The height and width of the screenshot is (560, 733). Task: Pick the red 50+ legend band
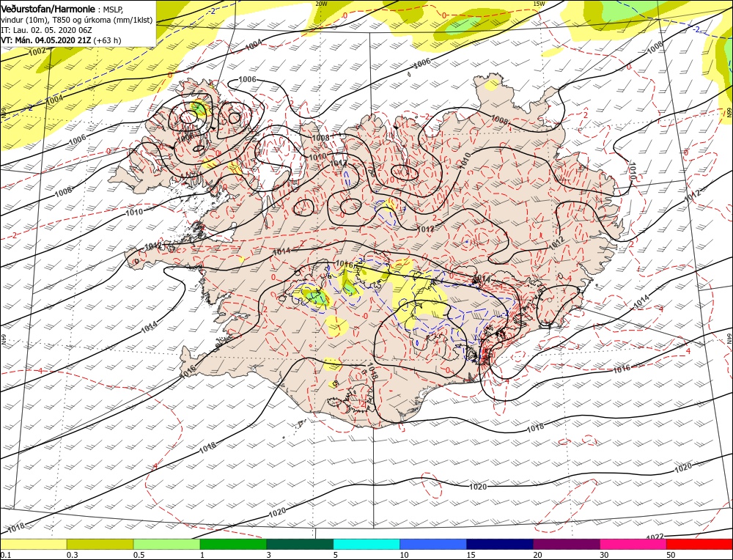point(700,544)
